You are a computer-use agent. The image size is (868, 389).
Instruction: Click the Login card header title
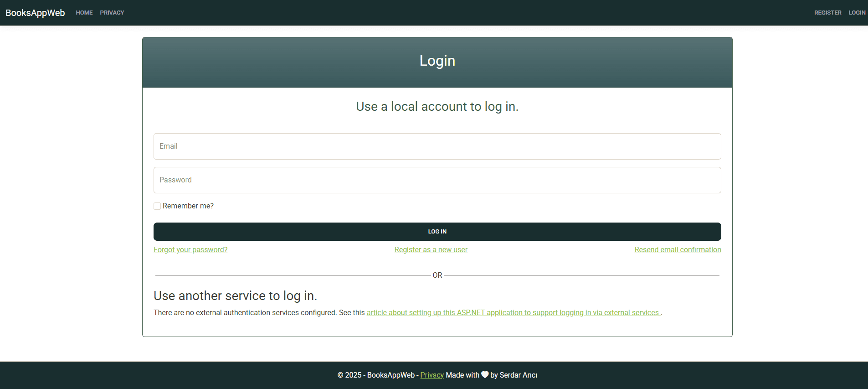pos(437,61)
